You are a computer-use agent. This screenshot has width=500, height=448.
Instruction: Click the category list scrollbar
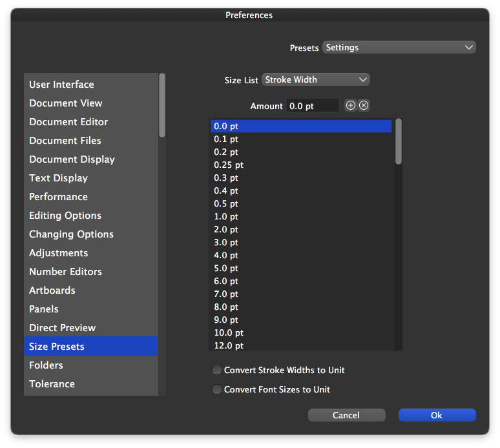pyautogui.click(x=162, y=105)
